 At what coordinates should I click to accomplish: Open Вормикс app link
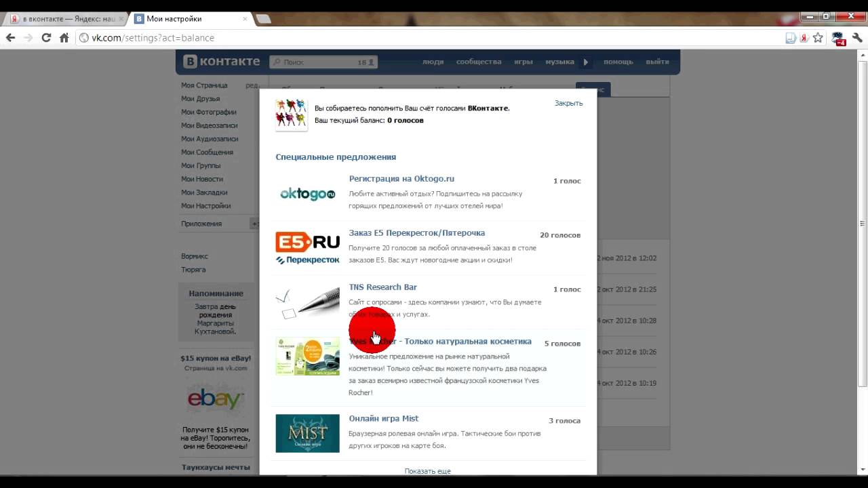194,256
